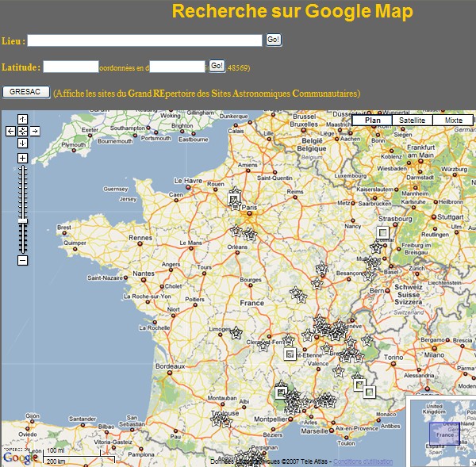Click Go! next to coordinates fields
The image size is (476, 467).
point(217,66)
